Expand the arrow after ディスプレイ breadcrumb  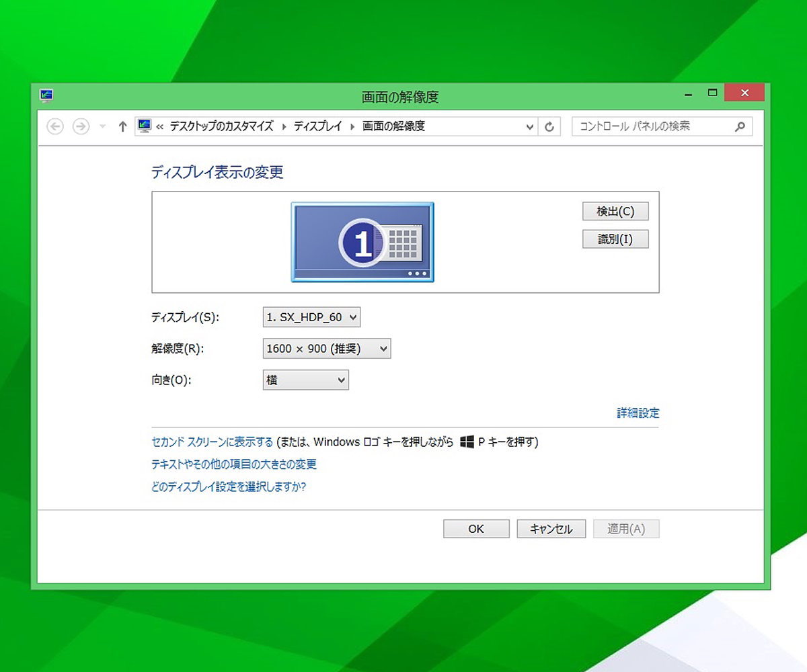click(x=352, y=126)
